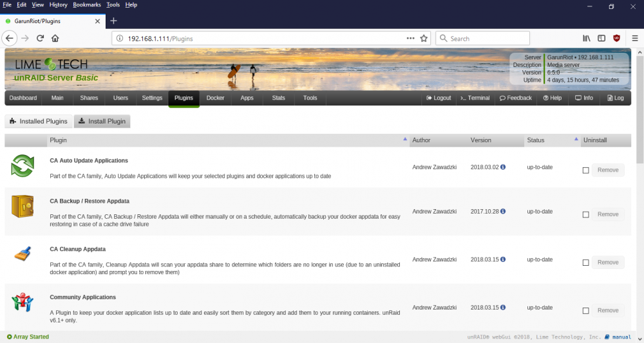This screenshot has width=644, height=343.
Task: Open the Tools tab
Action: 310,98
